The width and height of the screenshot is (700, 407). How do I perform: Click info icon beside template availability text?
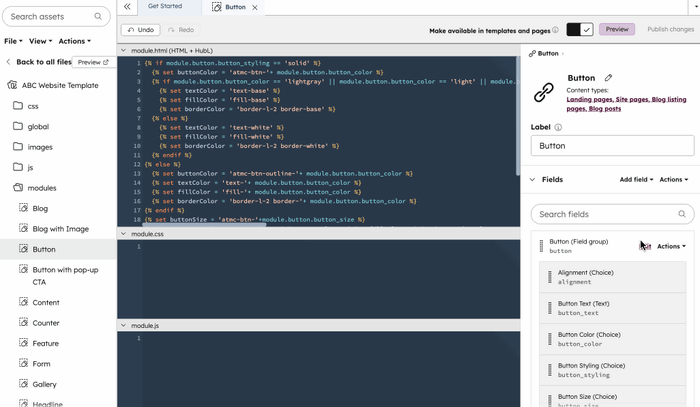[556, 30]
